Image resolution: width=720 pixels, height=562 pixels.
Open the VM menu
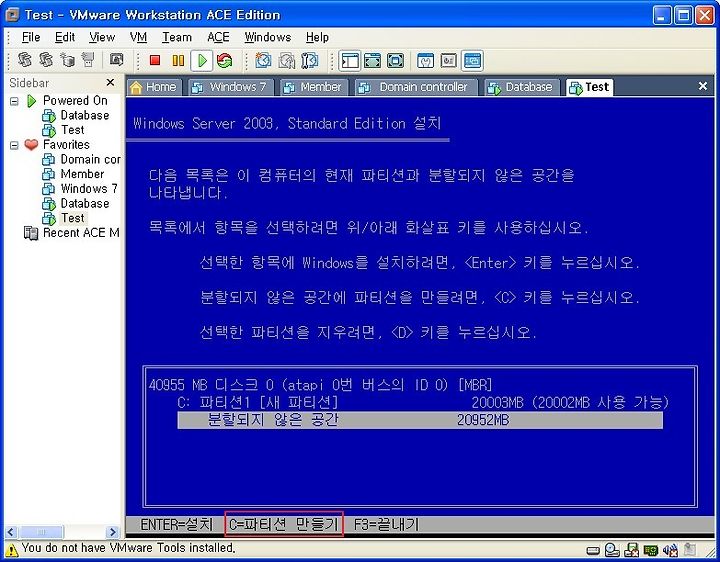pyautogui.click(x=138, y=37)
